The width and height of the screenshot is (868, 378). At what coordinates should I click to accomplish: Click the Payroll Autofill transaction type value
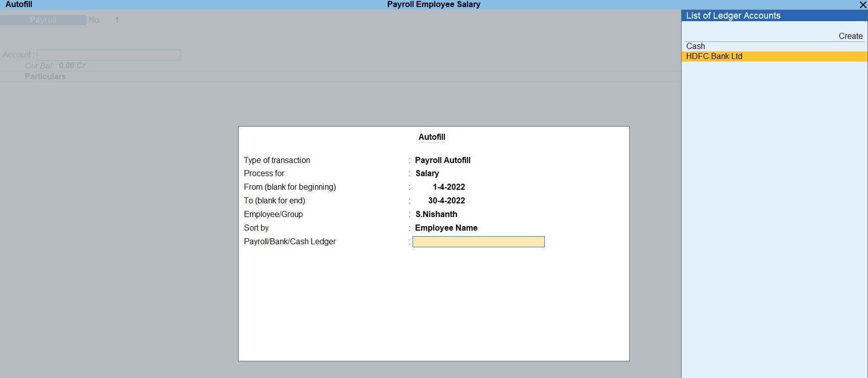pos(442,160)
